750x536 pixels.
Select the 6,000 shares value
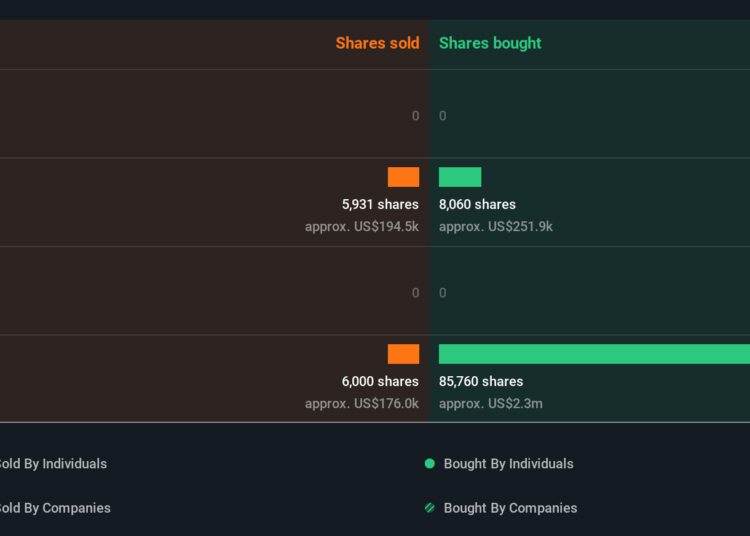380,382
